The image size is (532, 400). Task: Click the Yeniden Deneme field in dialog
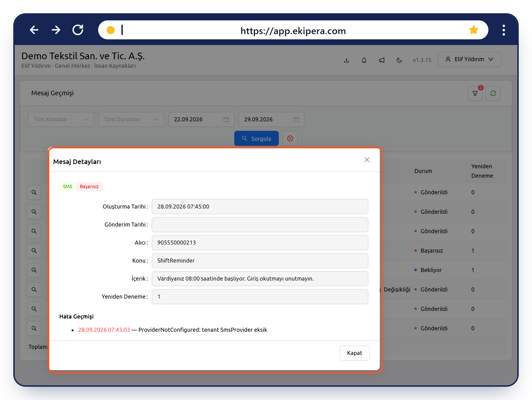[260, 297]
